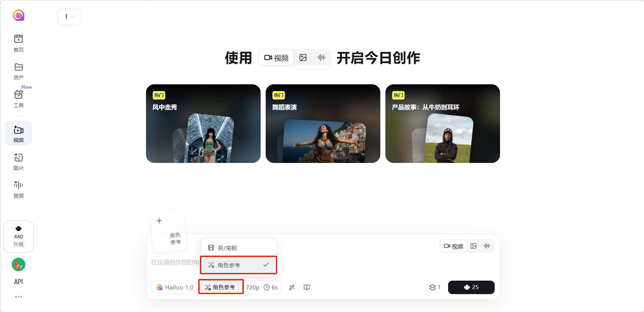Viewport: 644px width, 312px height.
Task: Switch to audio mode in the heading toggle
Action: 321,58
